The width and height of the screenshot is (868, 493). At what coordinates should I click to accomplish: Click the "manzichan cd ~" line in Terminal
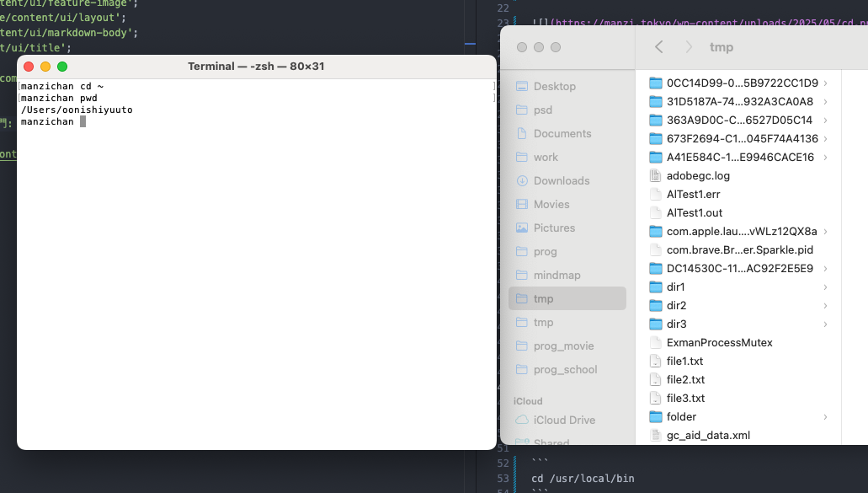tap(62, 87)
